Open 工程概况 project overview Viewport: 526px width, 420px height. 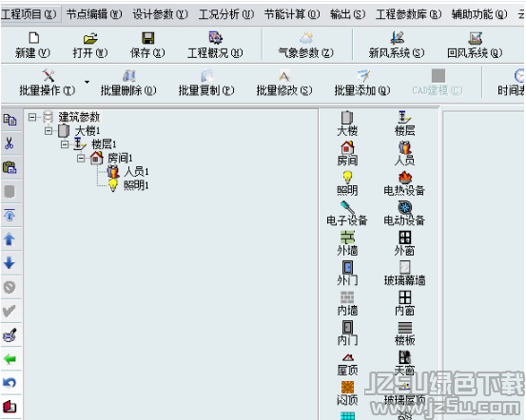(x=215, y=45)
